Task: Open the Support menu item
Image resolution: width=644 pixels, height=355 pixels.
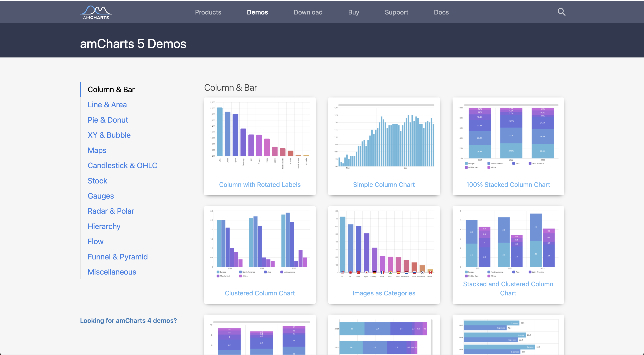Action: click(396, 12)
